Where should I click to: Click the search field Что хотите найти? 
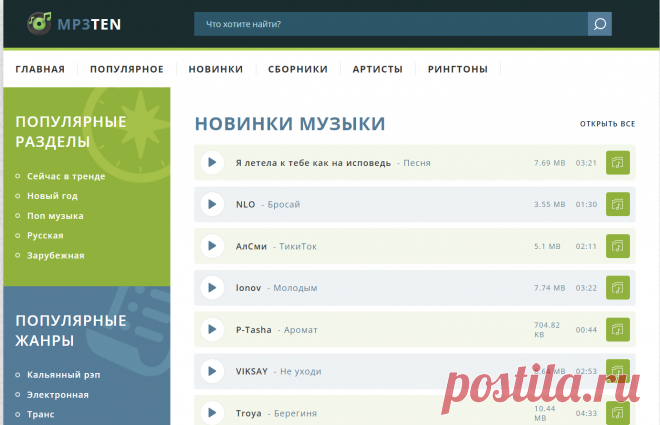point(390,24)
